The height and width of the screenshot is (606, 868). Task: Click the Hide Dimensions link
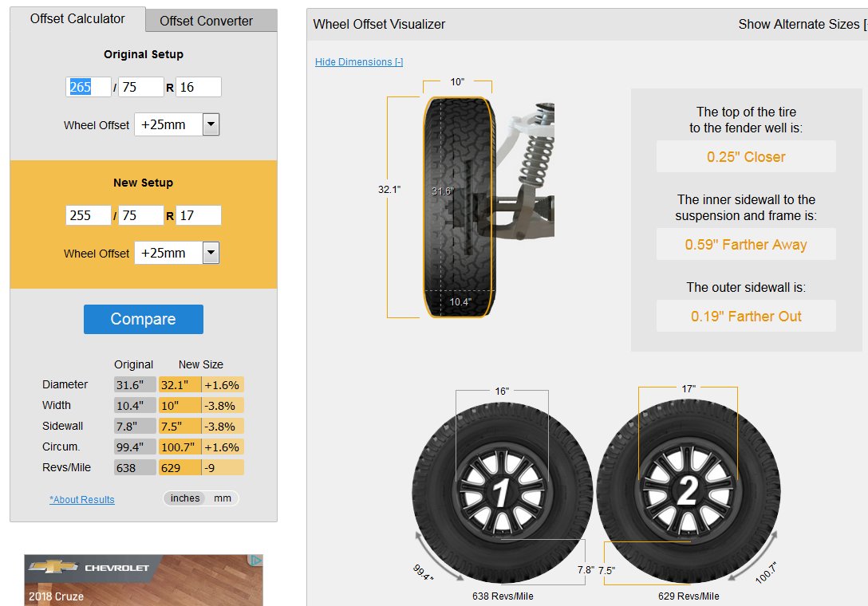tap(359, 62)
